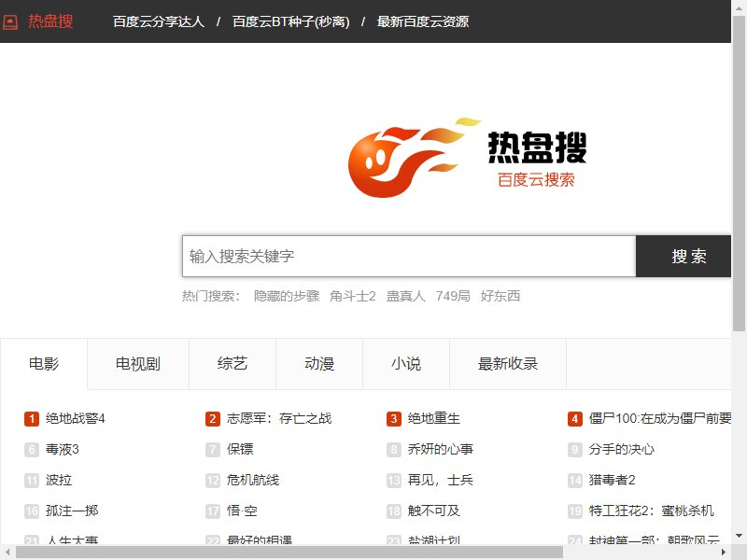This screenshot has width=747, height=560.
Task: Click rank badge 16 beside 孤注一掷
Action: [32, 511]
